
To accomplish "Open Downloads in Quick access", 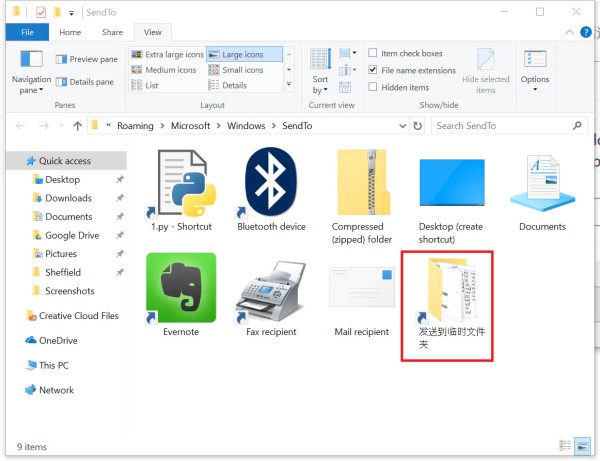I will [x=68, y=198].
